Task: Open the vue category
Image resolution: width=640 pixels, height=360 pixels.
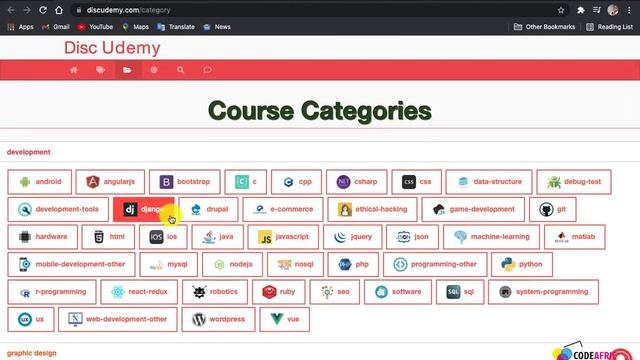Action: 284,319
